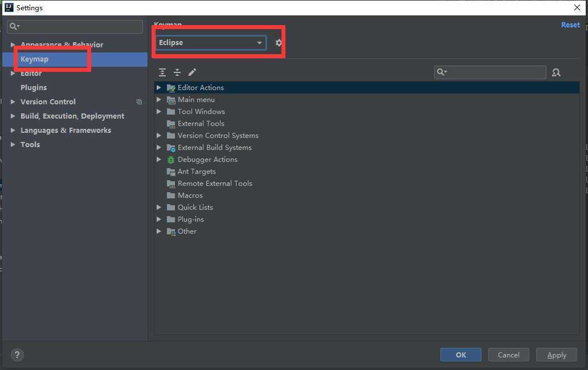
Task: Click the Cancel button
Action: coord(508,355)
